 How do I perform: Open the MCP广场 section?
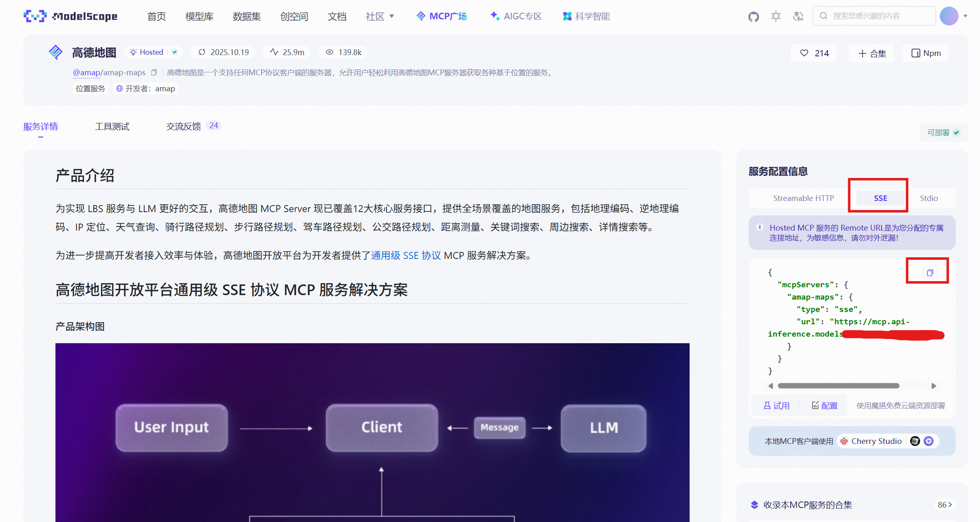point(442,16)
